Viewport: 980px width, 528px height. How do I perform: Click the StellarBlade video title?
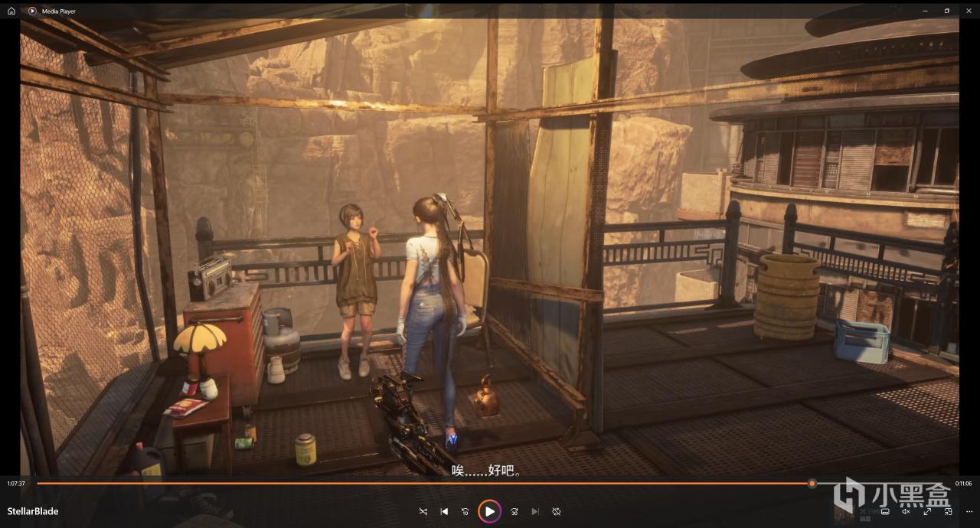tap(33, 511)
